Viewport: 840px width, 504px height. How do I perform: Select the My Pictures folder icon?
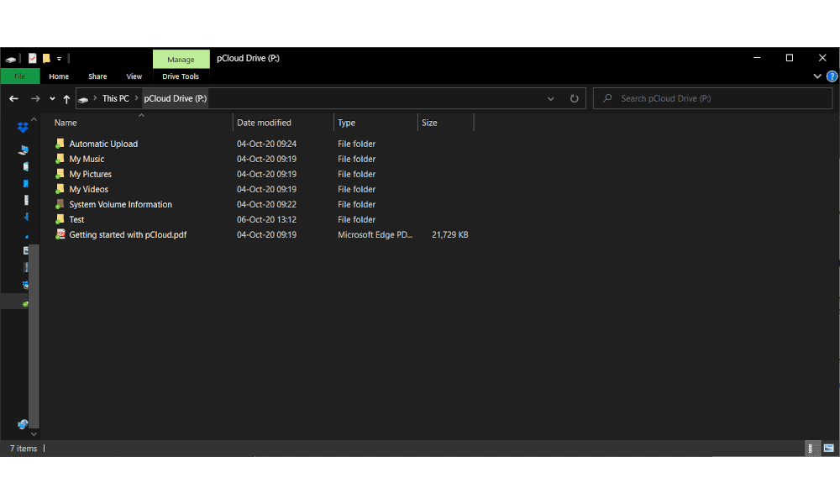point(60,174)
